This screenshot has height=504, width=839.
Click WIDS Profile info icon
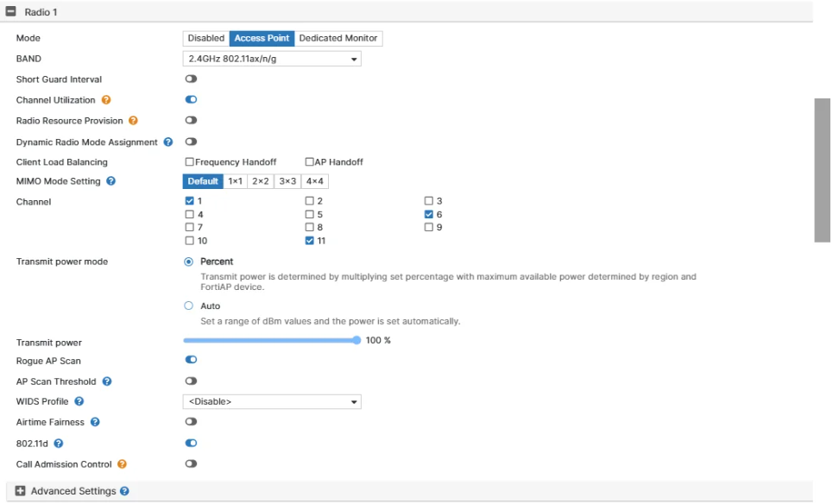click(x=79, y=401)
